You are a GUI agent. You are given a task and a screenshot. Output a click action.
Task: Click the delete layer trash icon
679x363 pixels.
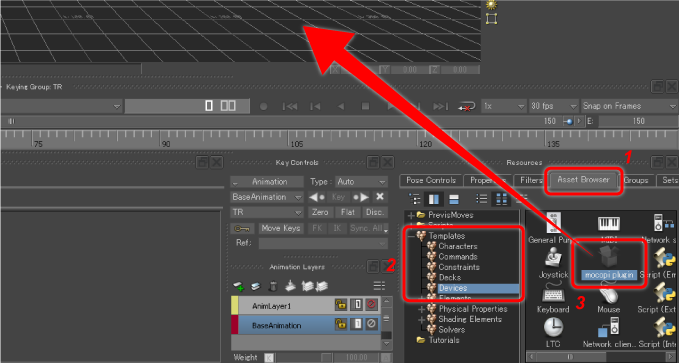273,286
